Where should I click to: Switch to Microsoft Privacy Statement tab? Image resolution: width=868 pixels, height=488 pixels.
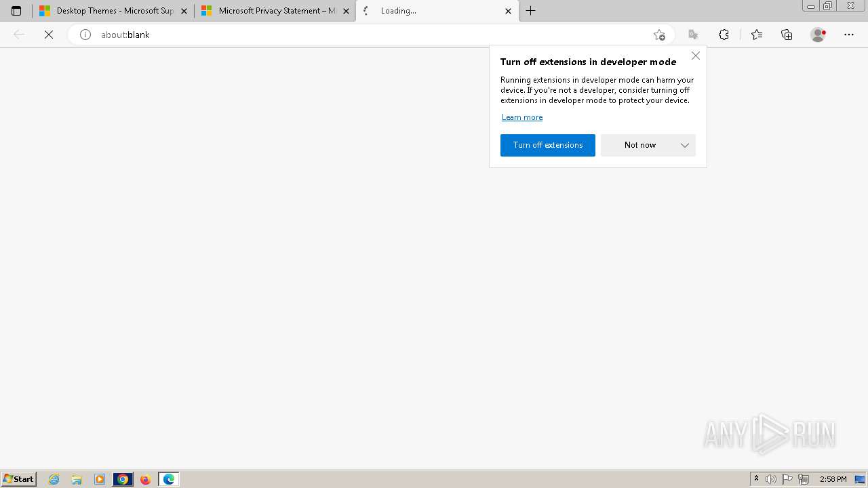point(274,11)
